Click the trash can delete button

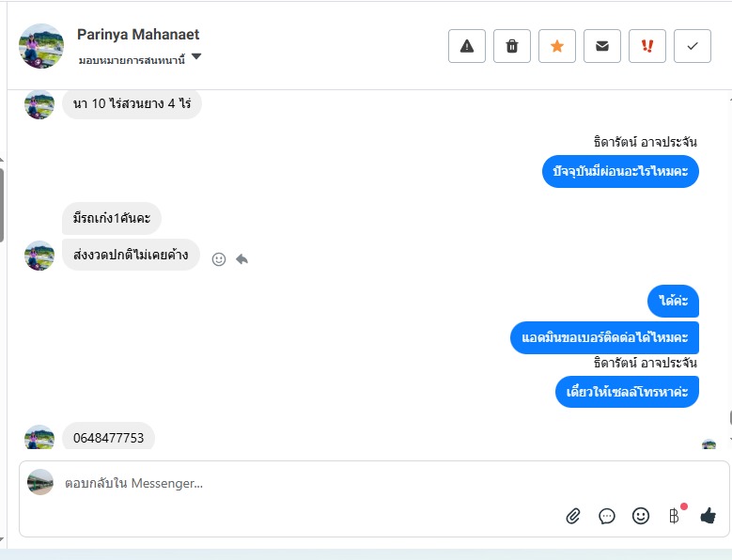click(512, 46)
